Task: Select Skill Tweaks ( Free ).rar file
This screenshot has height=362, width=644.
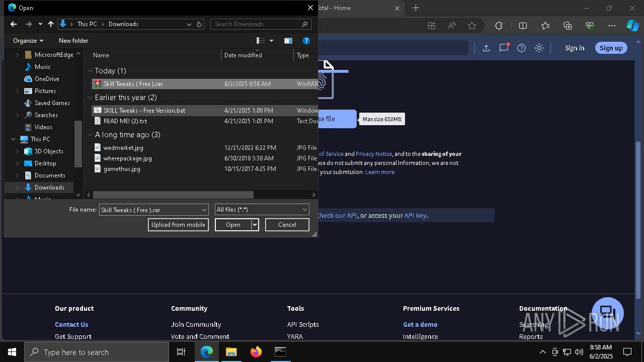Action: coord(205,84)
